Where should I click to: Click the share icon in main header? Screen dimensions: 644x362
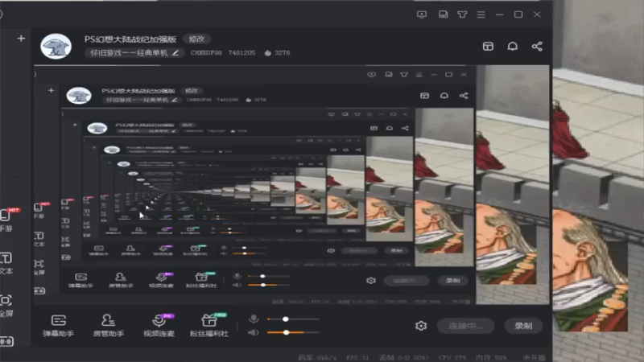[x=537, y=46]
